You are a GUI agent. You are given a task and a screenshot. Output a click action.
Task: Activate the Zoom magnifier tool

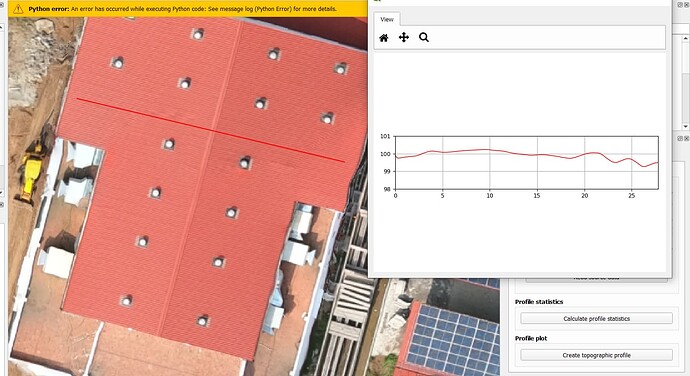[424, 37]
